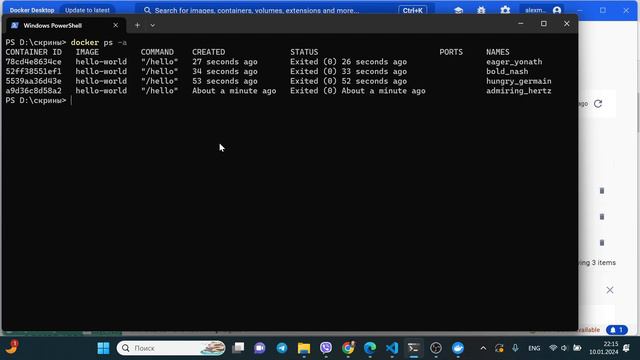640x360 pixels.
Task: Close the Windows PowerShell tab
Action: point(116,25)
